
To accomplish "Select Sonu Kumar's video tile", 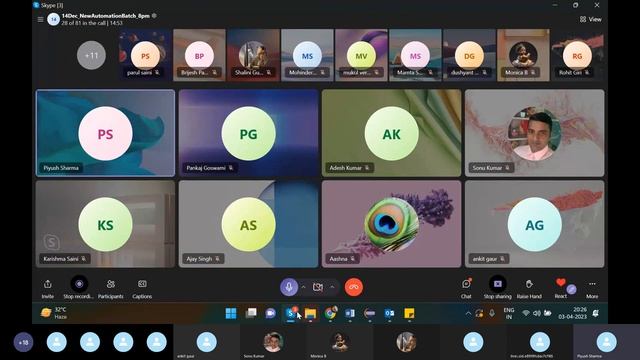I will point(535,133).
